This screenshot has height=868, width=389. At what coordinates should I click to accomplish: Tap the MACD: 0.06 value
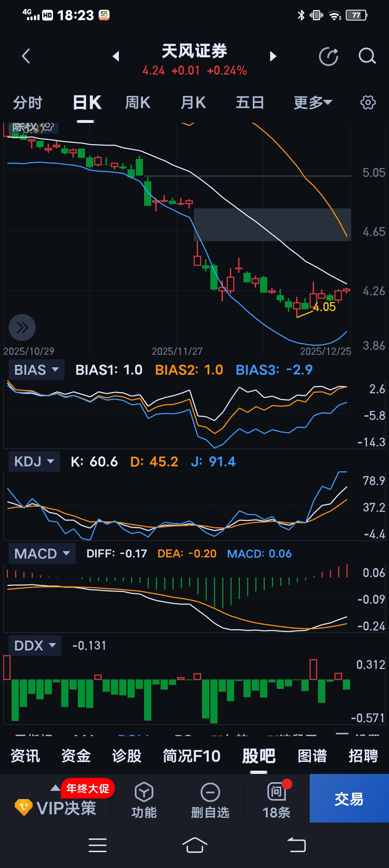pos(259,554)
